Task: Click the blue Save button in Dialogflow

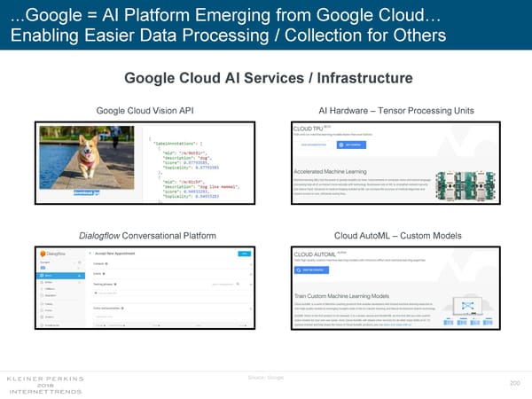Action: [245, 254]
